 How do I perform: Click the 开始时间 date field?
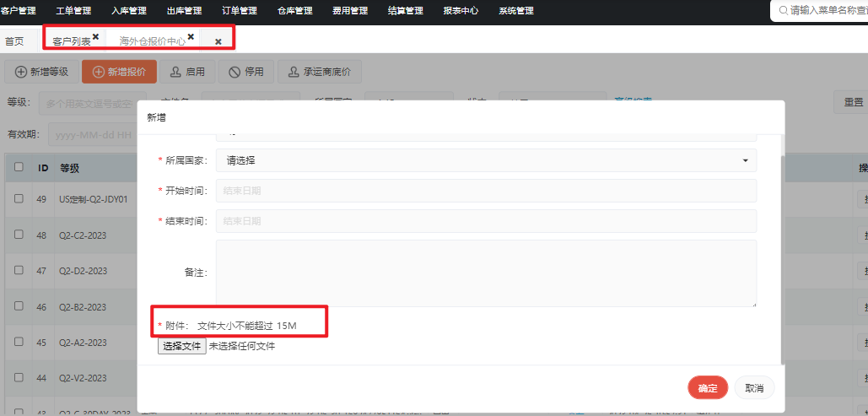[x=486, y=191]
